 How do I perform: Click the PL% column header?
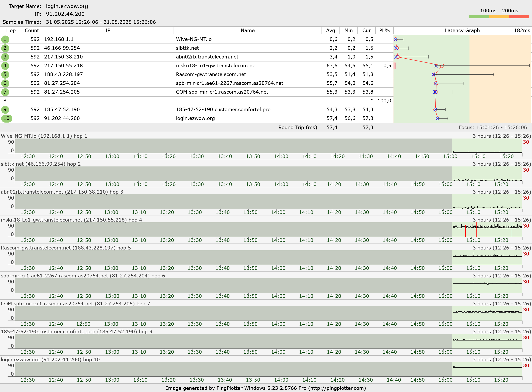point(384,31)
